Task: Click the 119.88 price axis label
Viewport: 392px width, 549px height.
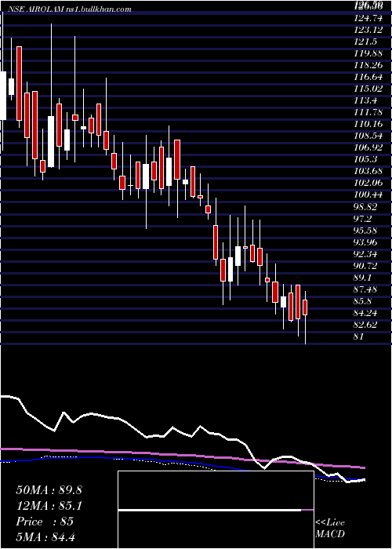Action: (368, 53)
